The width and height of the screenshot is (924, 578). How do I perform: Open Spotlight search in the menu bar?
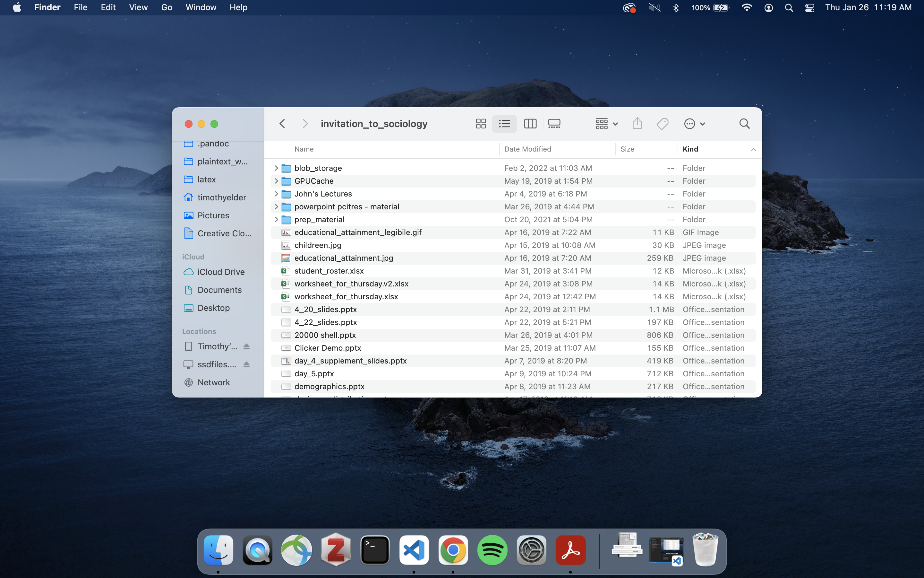pyautogui.click(x=789, y=7)
